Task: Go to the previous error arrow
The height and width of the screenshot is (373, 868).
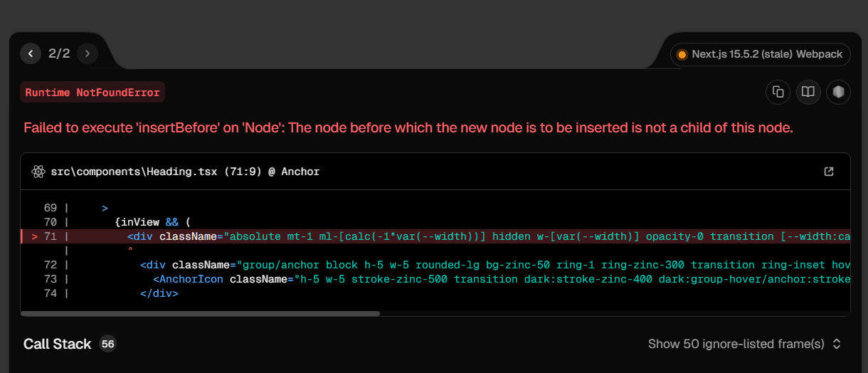Action: click(x=31, y=53)
